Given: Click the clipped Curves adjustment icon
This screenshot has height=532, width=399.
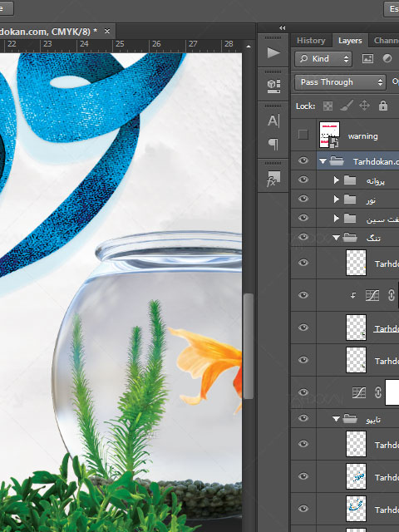Looking at the screenshot, I should (372, 295).
